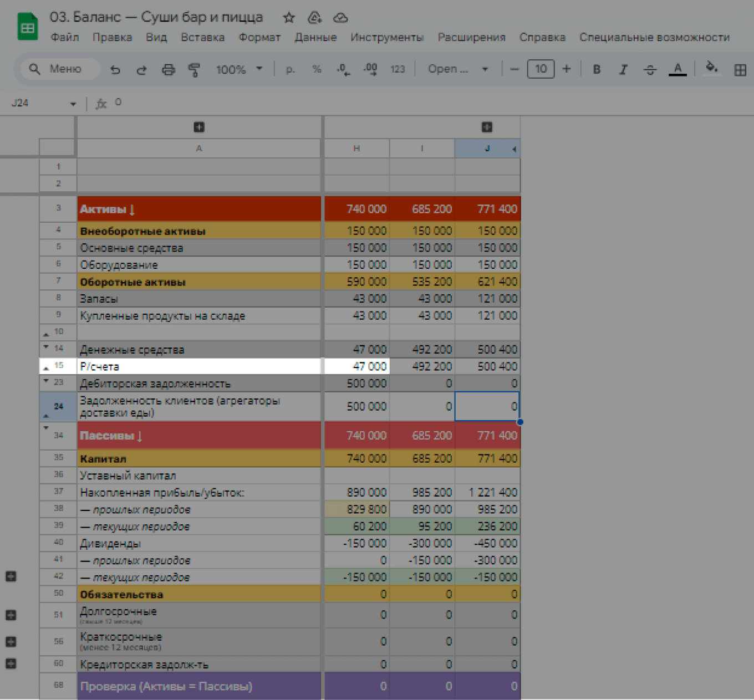Image resolution: width=754 pixels, height=700 pixels.
Task: Select the Р/счета cell in row 15
Action: [x=198, y=366]
